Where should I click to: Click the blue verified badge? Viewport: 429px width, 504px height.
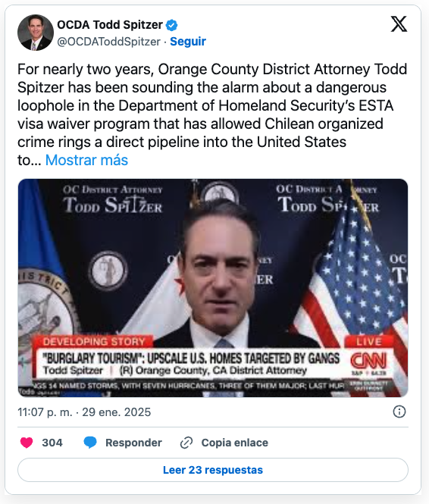(x=171, y=25)
